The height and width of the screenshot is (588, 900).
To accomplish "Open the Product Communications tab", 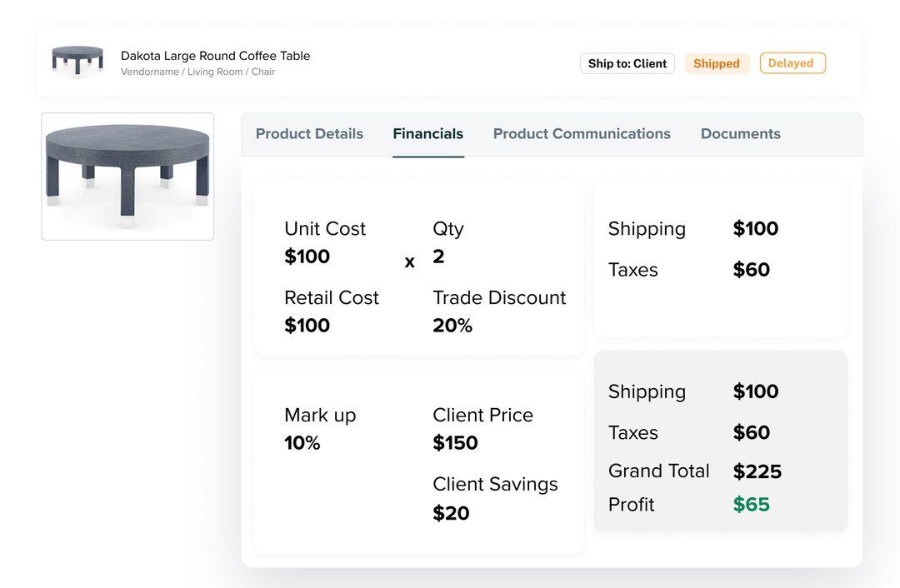I will 582,134.
